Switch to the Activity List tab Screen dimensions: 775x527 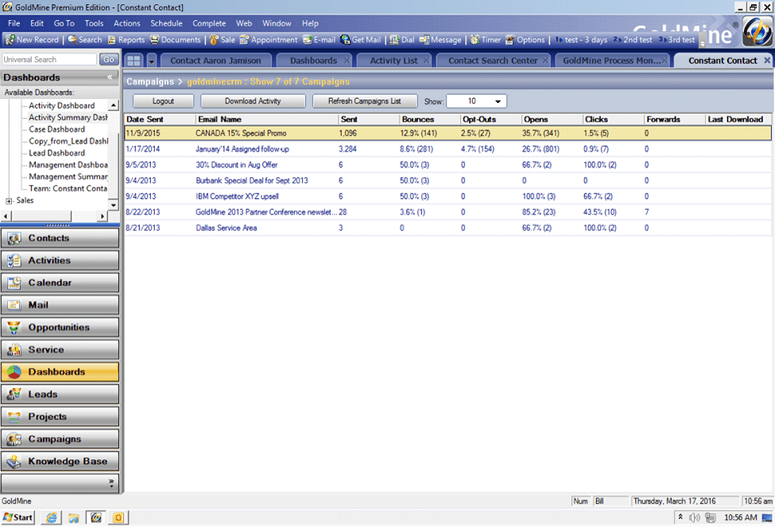pos(393,60)
